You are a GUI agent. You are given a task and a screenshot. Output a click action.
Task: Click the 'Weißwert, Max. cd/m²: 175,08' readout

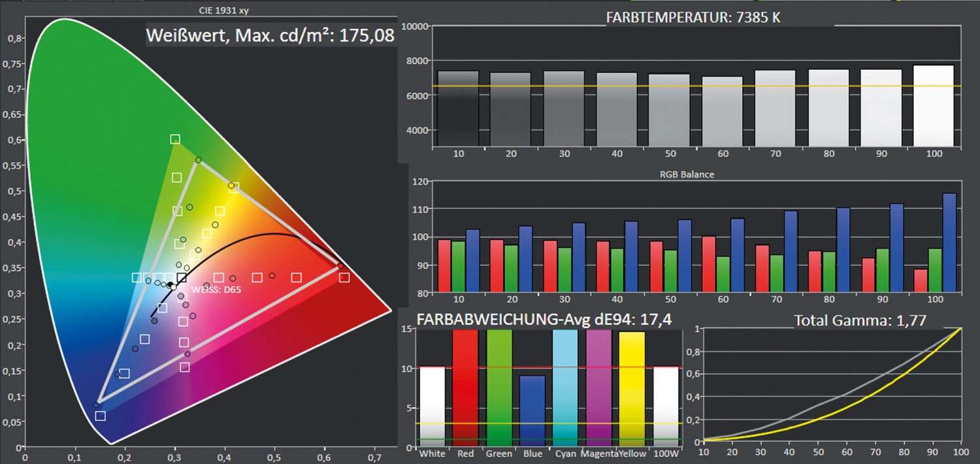270,35
